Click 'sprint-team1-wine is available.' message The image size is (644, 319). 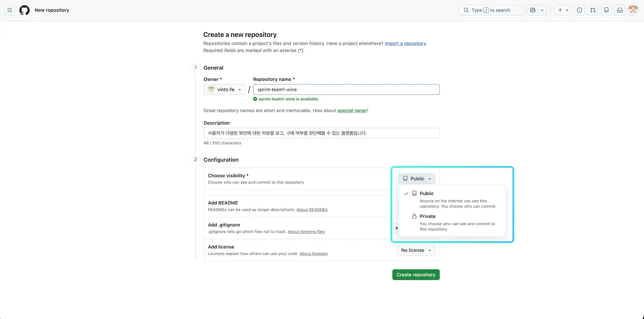point(289,99)
